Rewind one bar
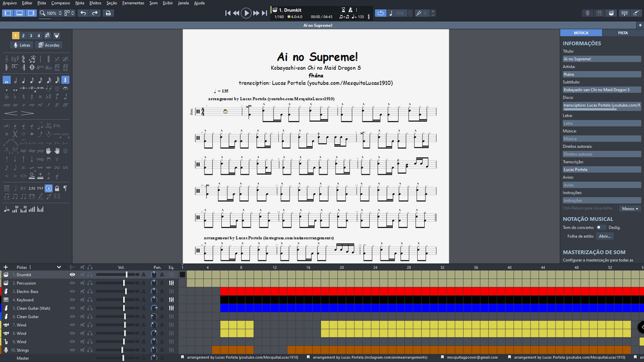644x362 pixels. pos(236,13)
